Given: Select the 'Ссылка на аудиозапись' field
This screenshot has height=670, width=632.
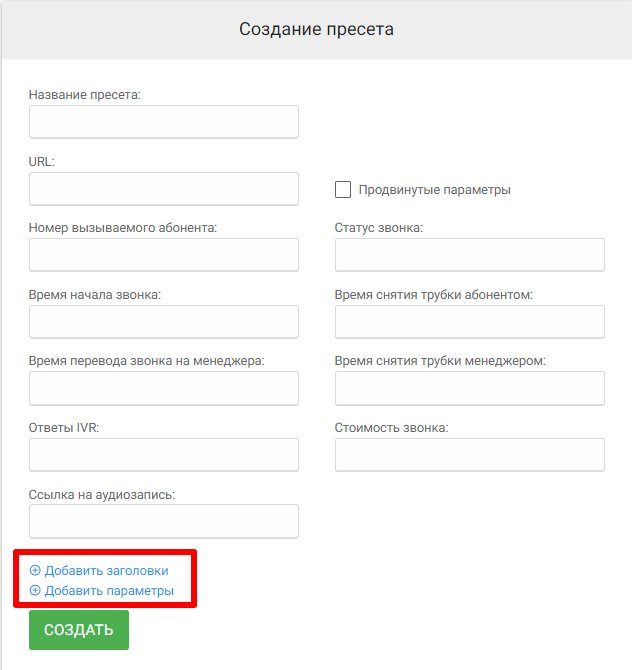Looking at the screenshot, I should coord(164,521).
